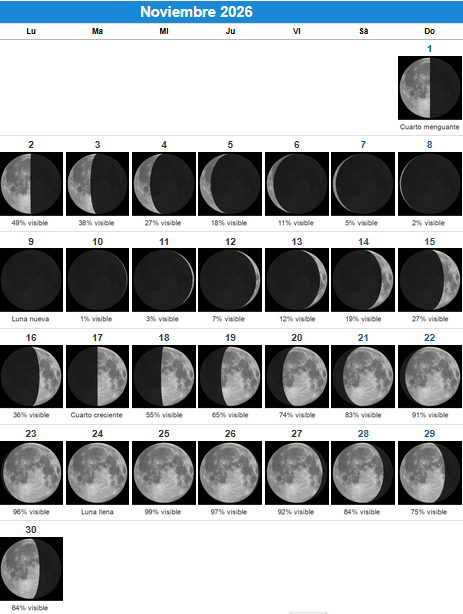Open the moon image for Sunday 29
This screenshot has height=614, width=463.
tap(430, 473)
